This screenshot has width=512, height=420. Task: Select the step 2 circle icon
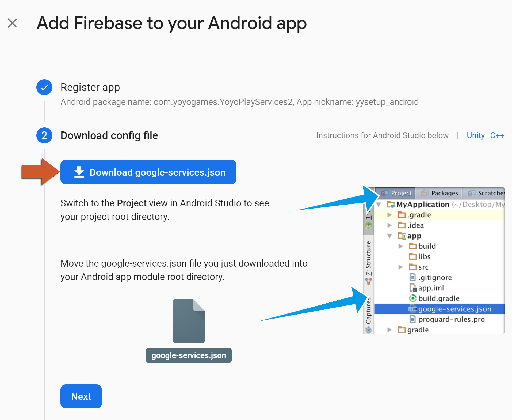[44, 135]
